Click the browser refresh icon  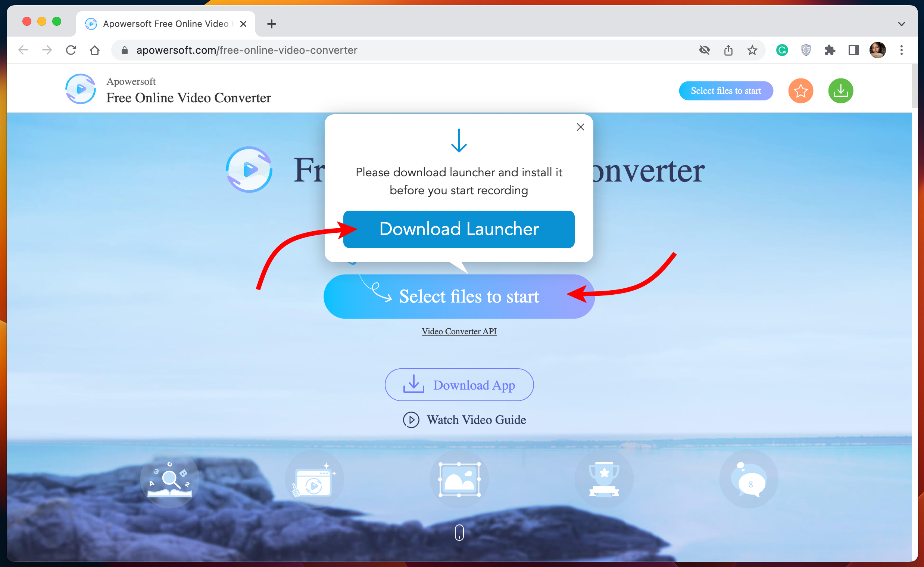pos(71,50)
